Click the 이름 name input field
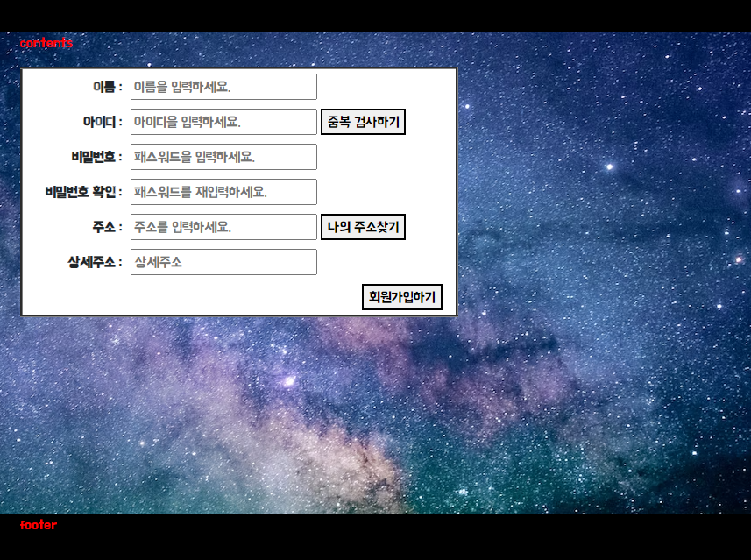 click(x=223, y=87)
